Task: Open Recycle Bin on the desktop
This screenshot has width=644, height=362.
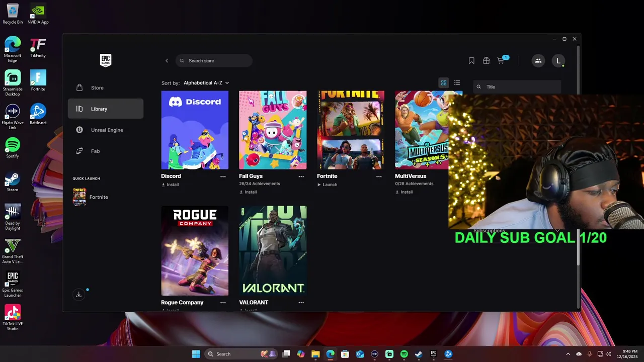Action: click(x=13, y=14)
